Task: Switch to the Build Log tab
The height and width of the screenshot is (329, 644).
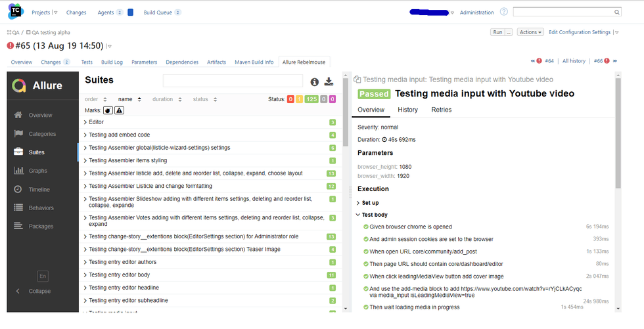Action: point(112,62)
